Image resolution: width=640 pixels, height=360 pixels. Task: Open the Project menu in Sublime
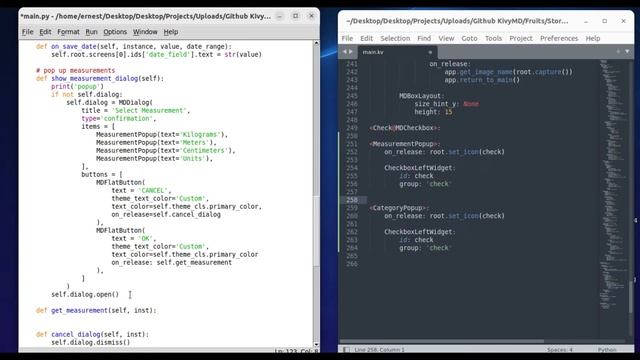click(521, 38)
